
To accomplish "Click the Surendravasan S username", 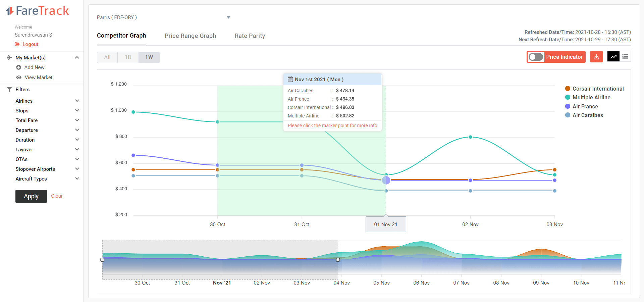I will coord(33,35).
